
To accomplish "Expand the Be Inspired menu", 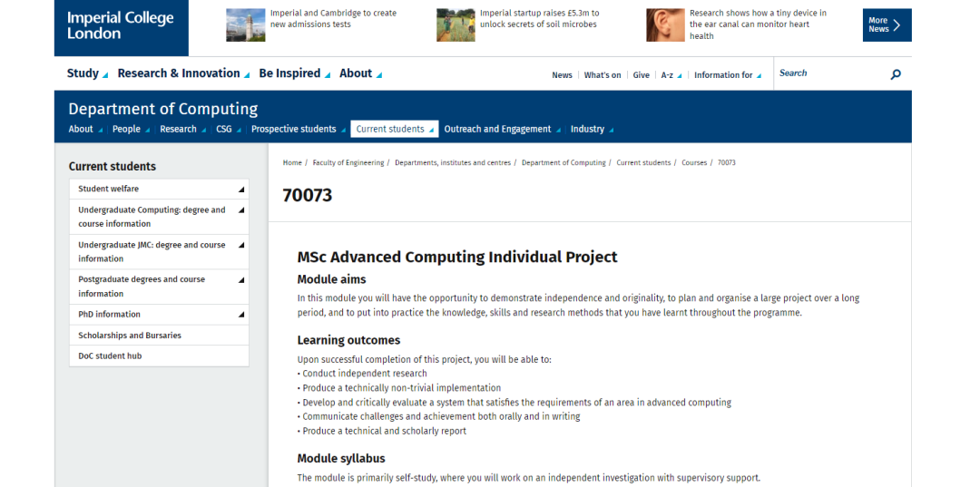I will 294,73.
